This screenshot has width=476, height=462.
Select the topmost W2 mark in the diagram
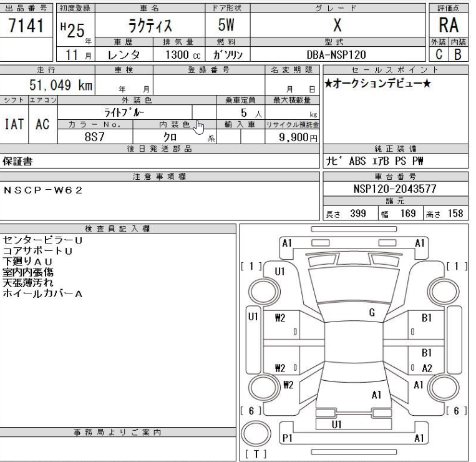point(279,318)
